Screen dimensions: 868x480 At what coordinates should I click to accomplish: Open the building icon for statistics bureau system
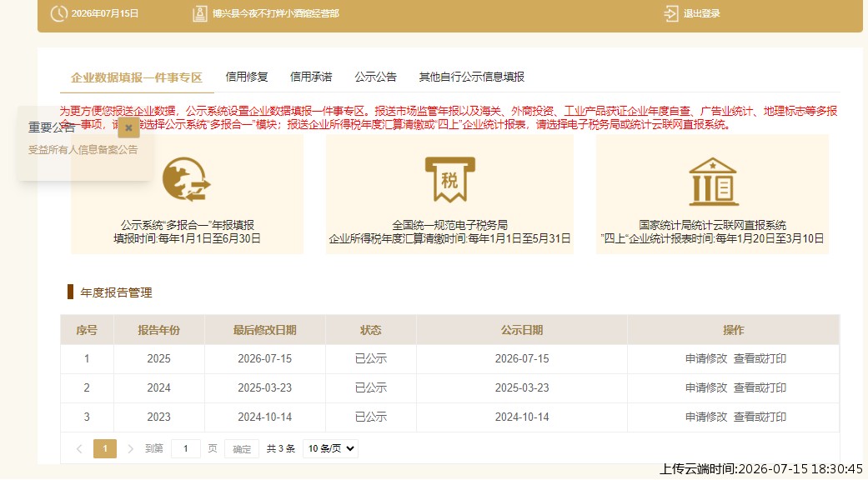[713, 182]
